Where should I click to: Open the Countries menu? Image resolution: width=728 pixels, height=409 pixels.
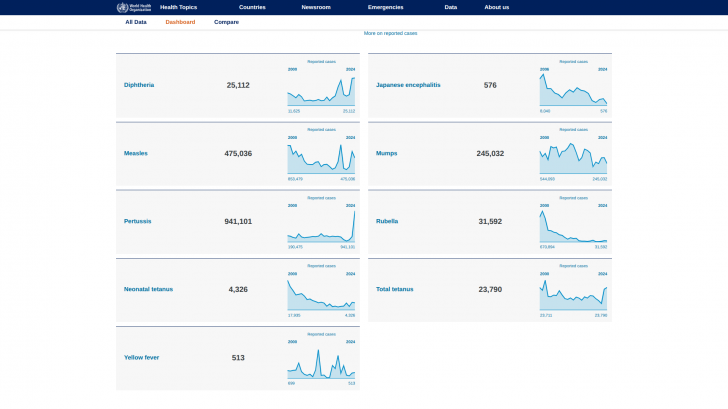[252, 7]
